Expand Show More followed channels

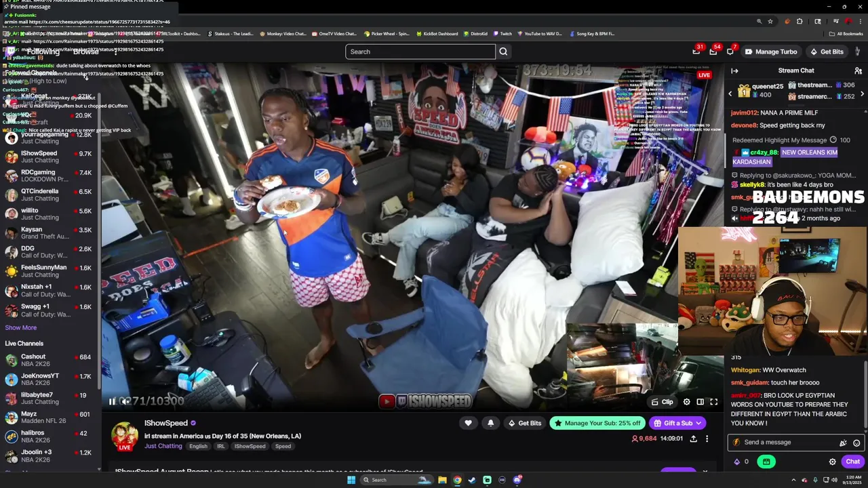(20, 327)
